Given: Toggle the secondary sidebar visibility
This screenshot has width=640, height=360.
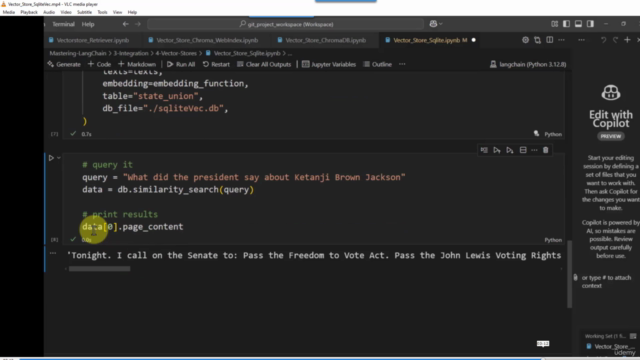Looking at the screenshot, I should 590,24.
